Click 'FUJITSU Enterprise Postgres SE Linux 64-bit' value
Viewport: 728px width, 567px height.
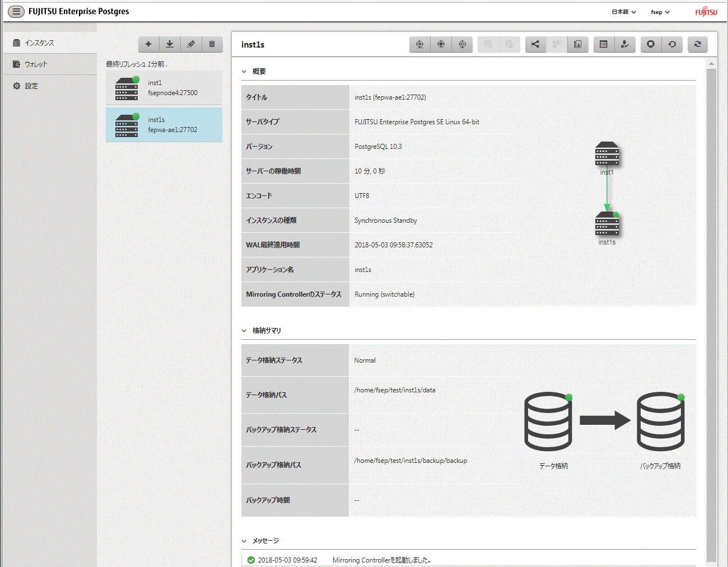pos(417,122)
